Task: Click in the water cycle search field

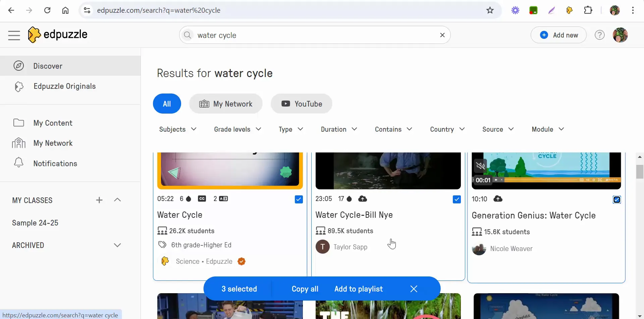Action: [x=315, y=35]
